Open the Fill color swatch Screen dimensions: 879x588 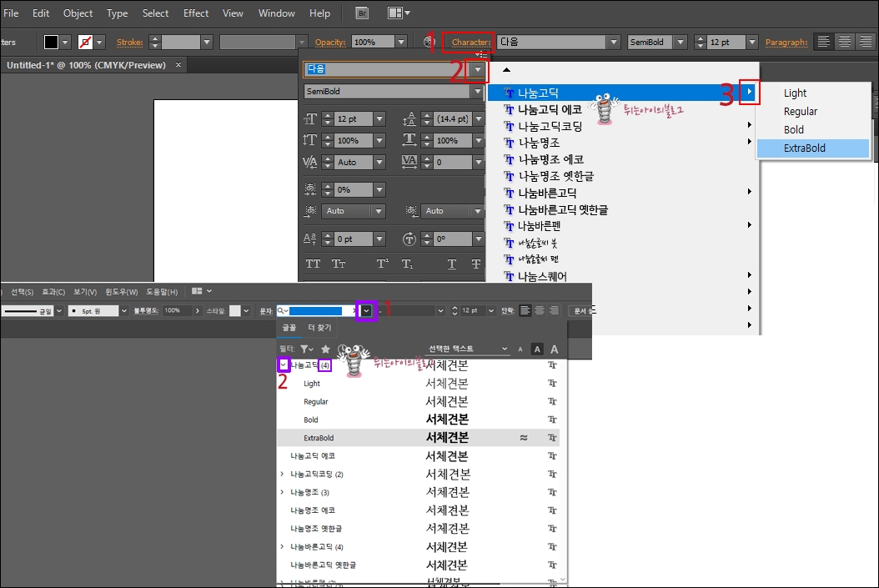click(51, 42)
